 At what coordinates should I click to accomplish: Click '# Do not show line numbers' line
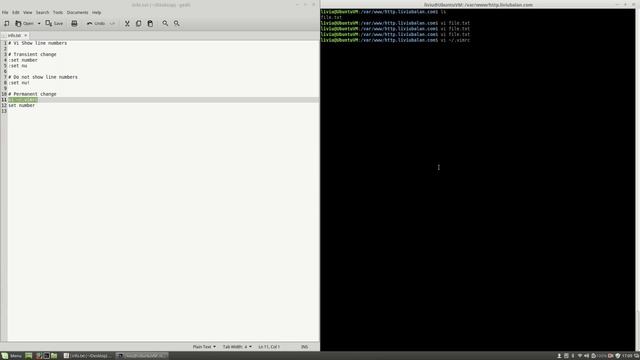[x=43, y=77]
